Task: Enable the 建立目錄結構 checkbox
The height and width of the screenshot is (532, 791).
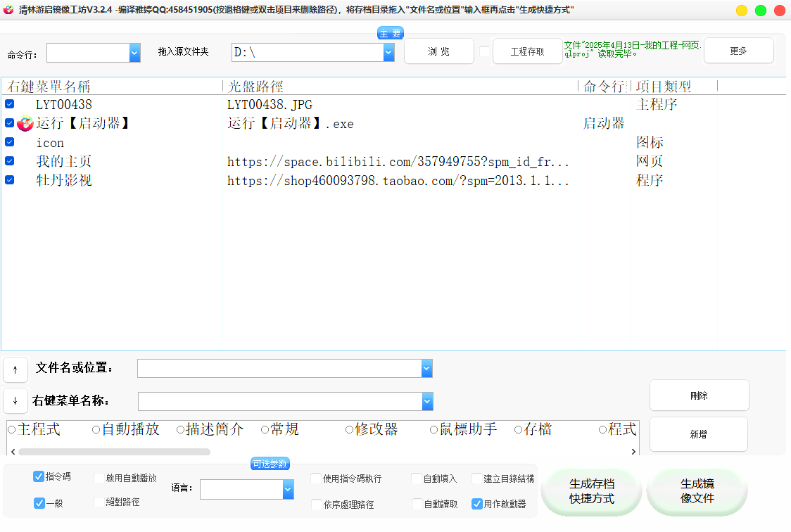Action: 476,479
